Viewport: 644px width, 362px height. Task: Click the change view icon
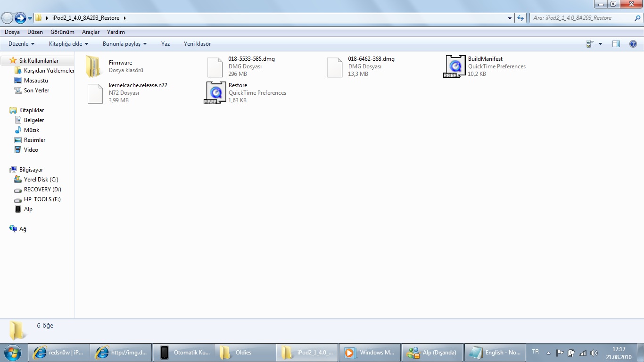click(x=590, y=44)
